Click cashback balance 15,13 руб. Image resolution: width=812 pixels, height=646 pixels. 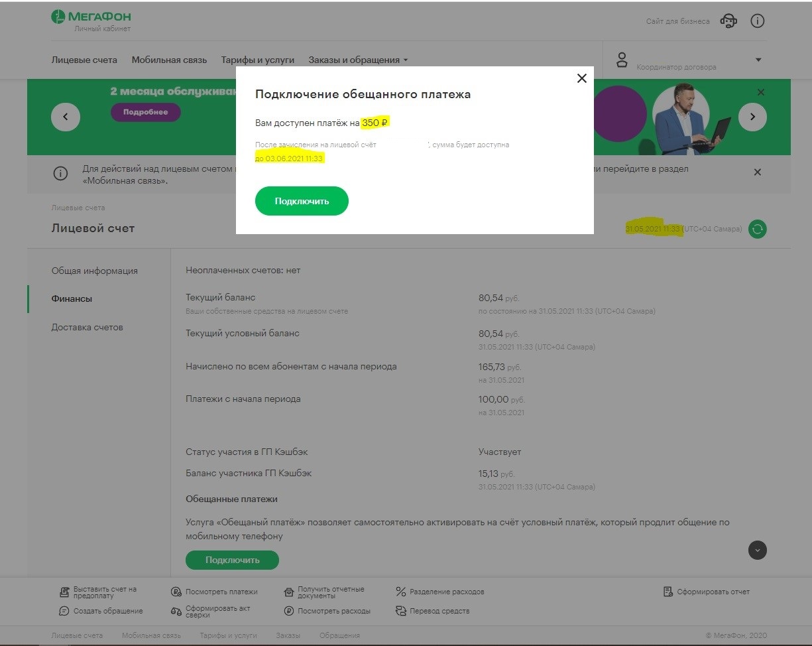click(x=496, y=474)
